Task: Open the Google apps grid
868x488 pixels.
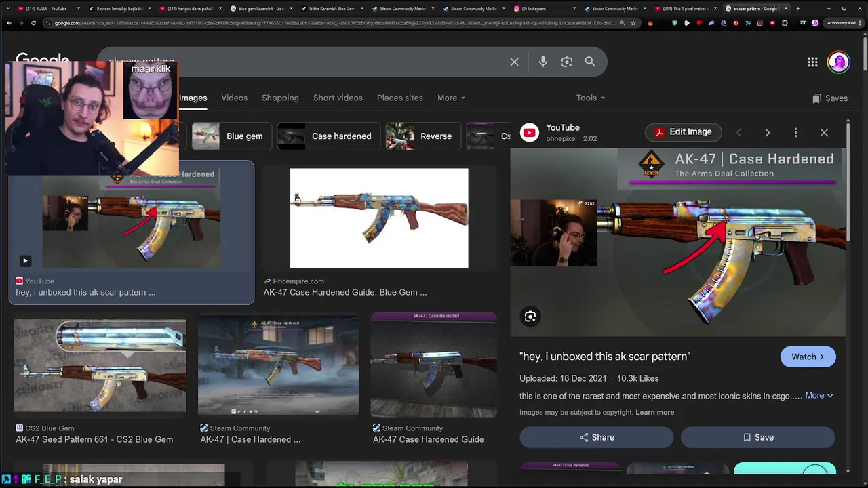Action: tap(812, 62)
